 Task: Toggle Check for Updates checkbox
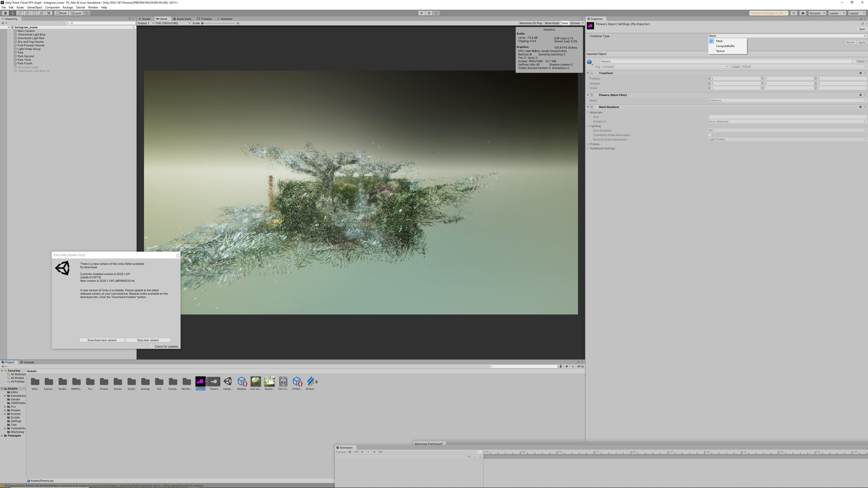(x=152, y=346)
